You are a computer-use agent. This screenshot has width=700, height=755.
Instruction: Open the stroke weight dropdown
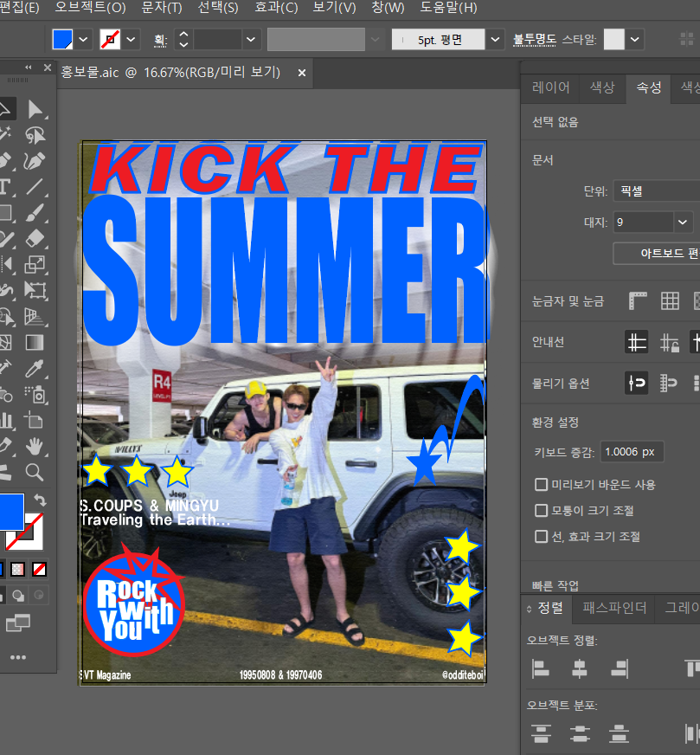coord(251,40)
